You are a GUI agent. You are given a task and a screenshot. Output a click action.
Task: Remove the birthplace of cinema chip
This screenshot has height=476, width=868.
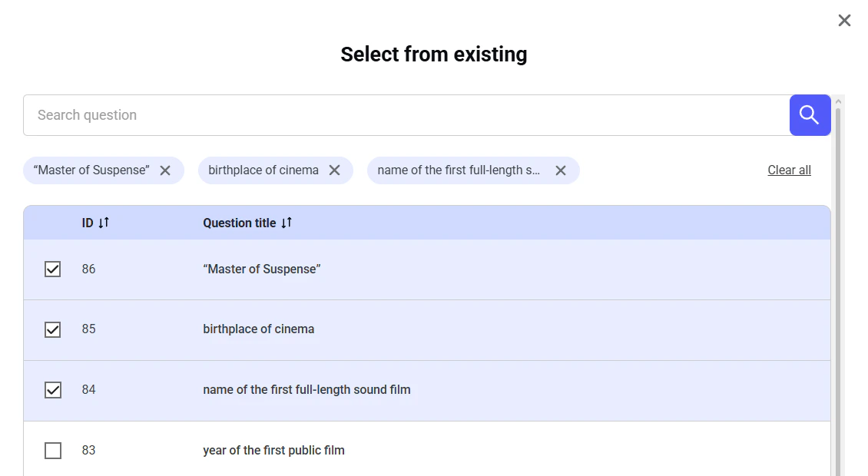(x=334, y=170)
